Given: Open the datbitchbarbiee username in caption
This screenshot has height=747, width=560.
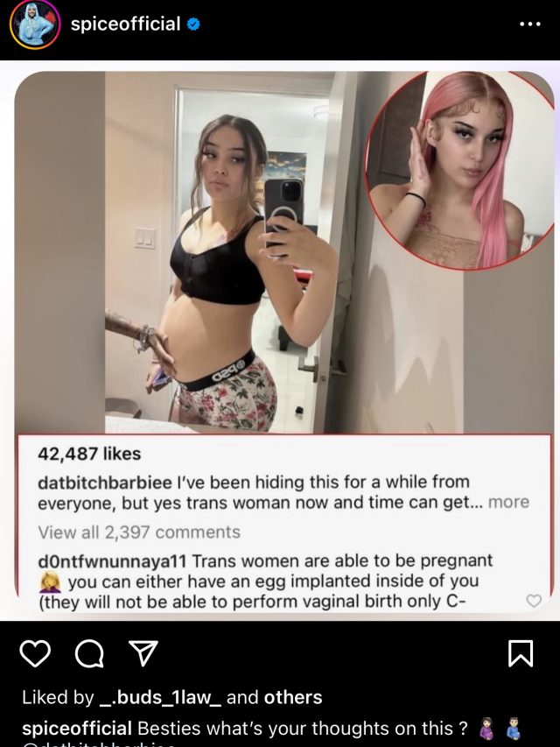Looking at the screenshot, I should click(105, 483).
